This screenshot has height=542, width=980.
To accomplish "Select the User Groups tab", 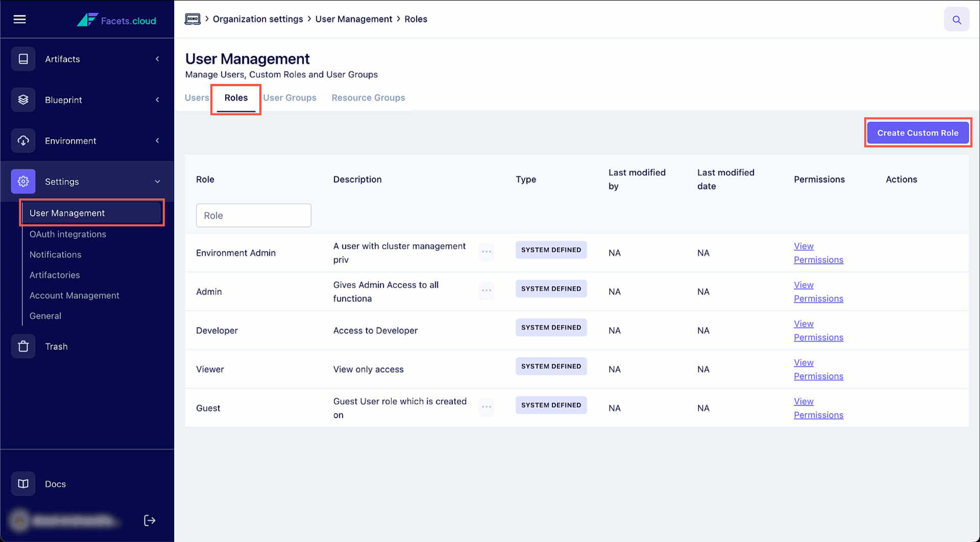I will [x=289, y=98].
